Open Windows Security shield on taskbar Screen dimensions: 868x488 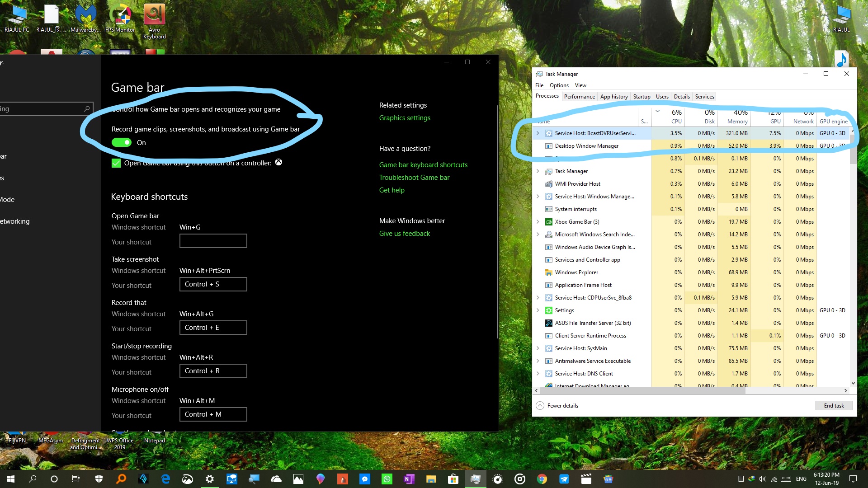coord(99,479)
